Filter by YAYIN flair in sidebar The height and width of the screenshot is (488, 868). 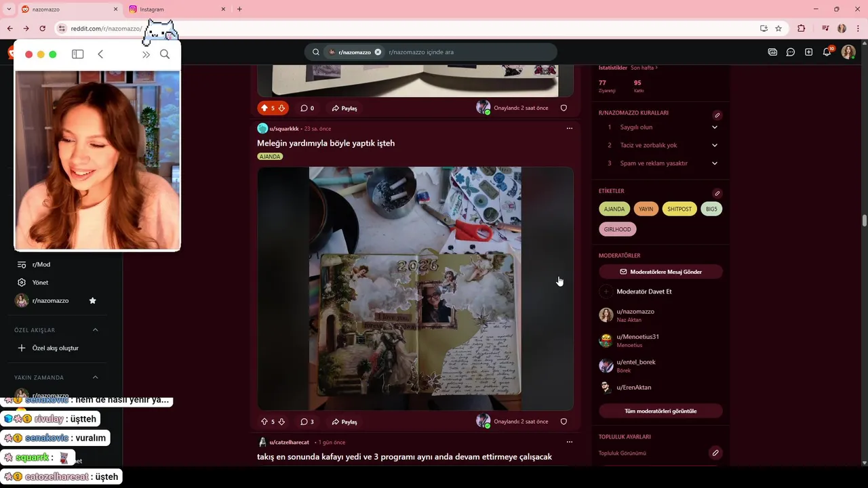(646, 209)
